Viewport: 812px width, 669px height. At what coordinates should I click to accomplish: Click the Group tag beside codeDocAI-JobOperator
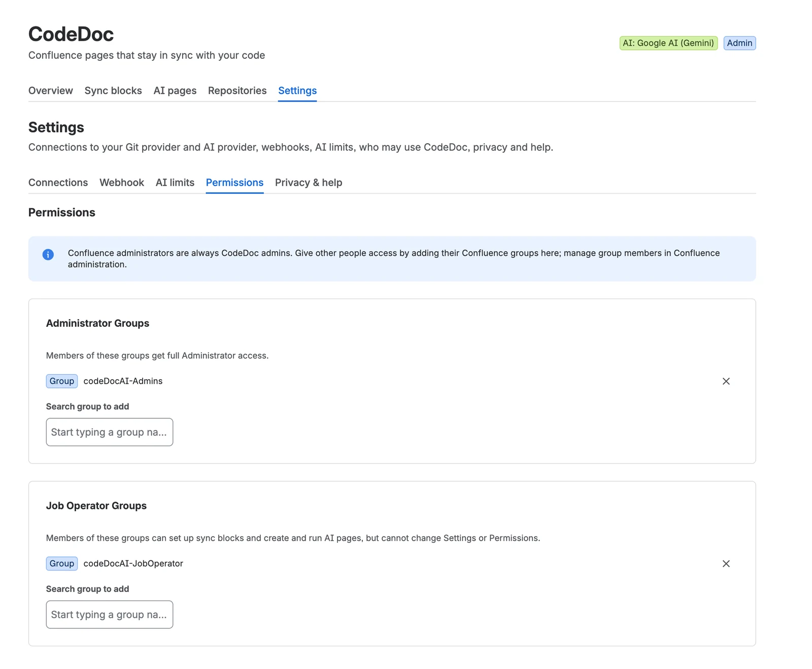(x=62, y=563)
